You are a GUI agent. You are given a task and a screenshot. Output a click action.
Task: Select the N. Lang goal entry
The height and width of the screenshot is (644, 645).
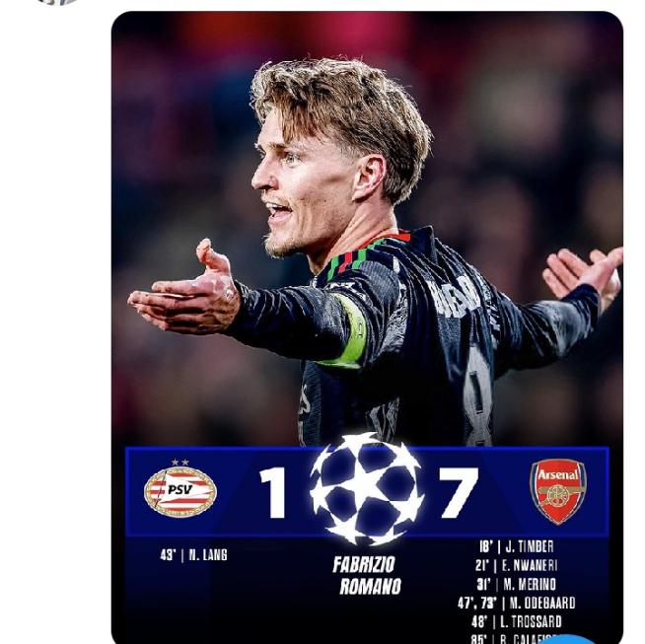tap(193, 555)
